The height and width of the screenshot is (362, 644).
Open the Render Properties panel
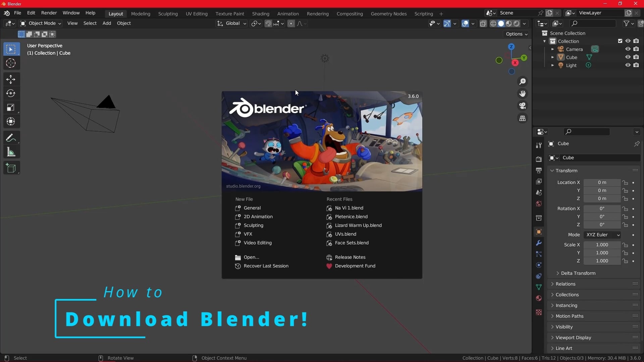[x=539, y=159]
